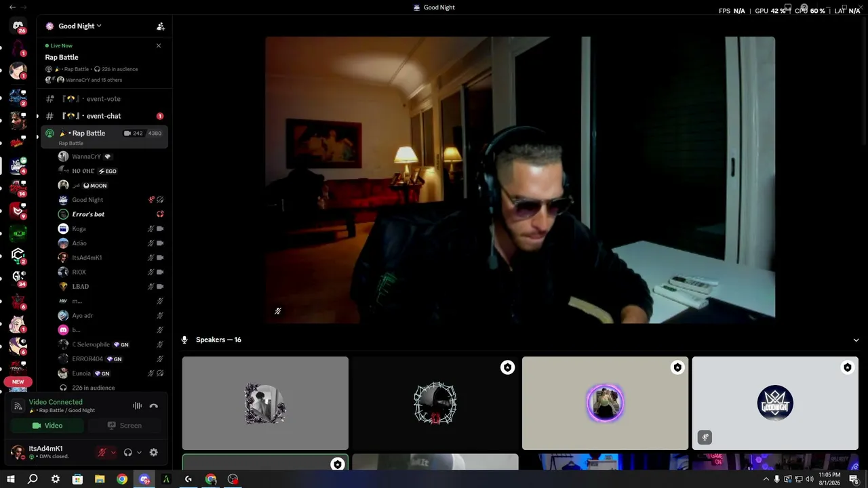Viewport: 868px width, 488px height.
Task: Open Windows taskbar search
Action: (33, 479)
